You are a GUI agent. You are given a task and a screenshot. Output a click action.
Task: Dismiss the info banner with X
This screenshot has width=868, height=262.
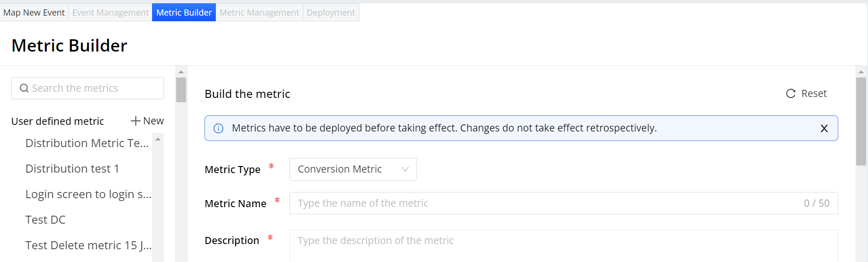824,129
